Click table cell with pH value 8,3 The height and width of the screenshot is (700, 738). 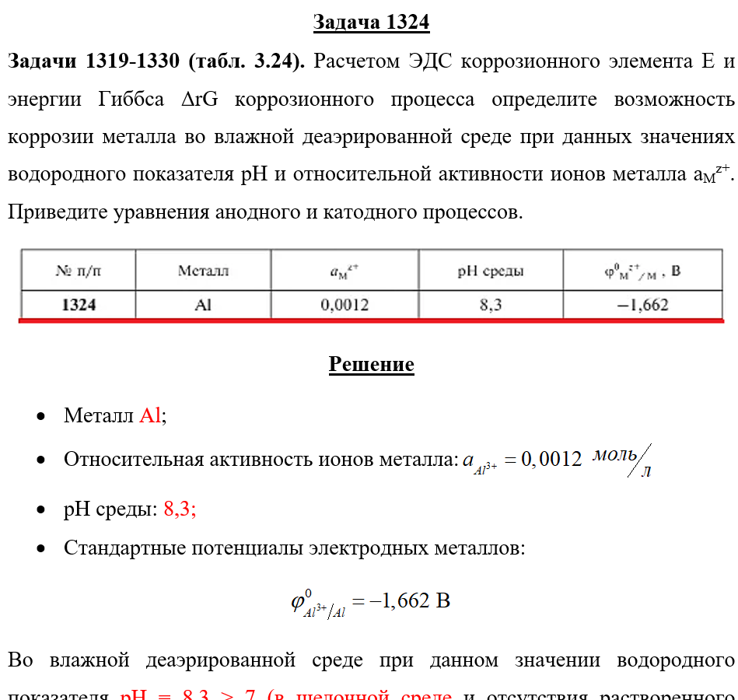coord(491,305)
